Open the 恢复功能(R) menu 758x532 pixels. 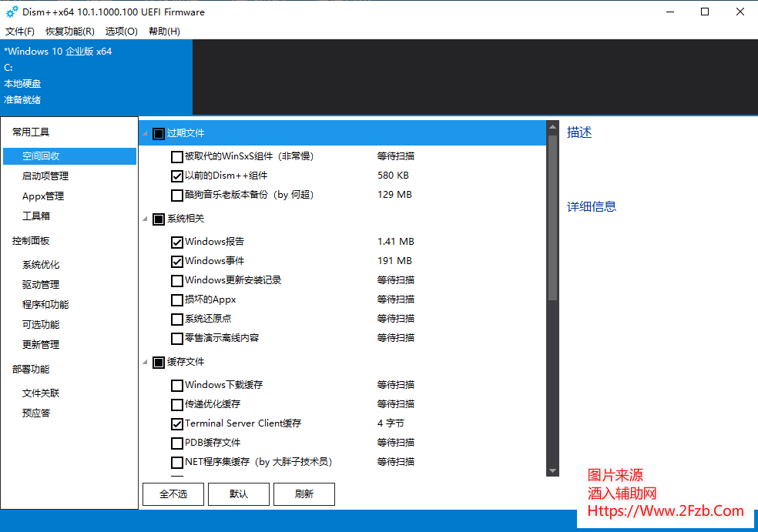pyautogui.click(x=70, y=32)
